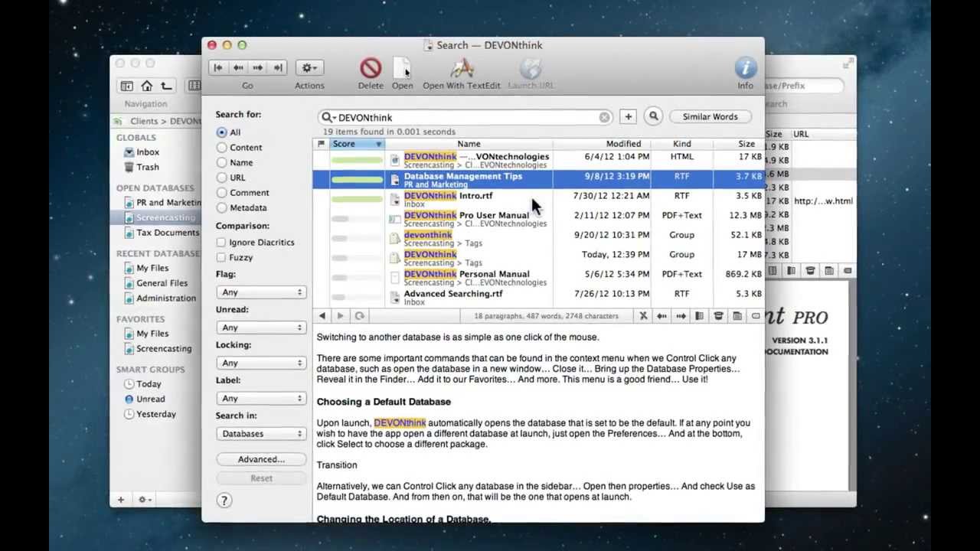The image size is (980, 551).
Task: Go to next highlight in preview bar
Action: click(681, 316)
